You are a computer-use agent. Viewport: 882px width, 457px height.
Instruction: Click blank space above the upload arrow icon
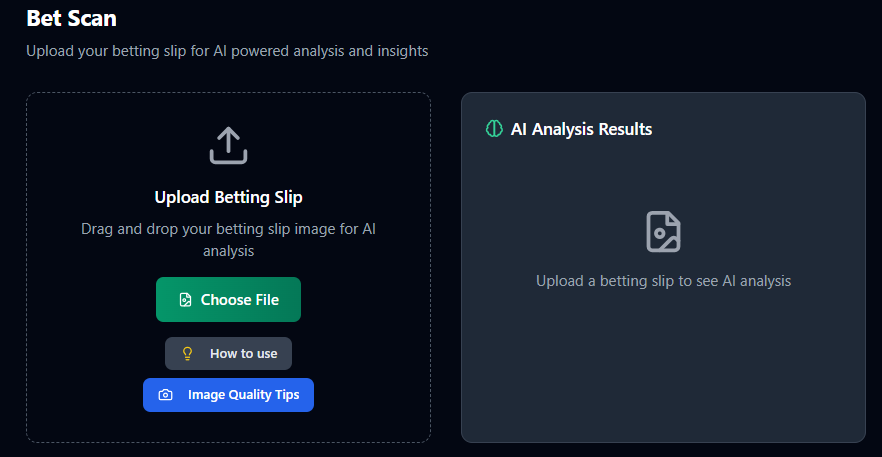pyautogui.click(x=228, y=108)
